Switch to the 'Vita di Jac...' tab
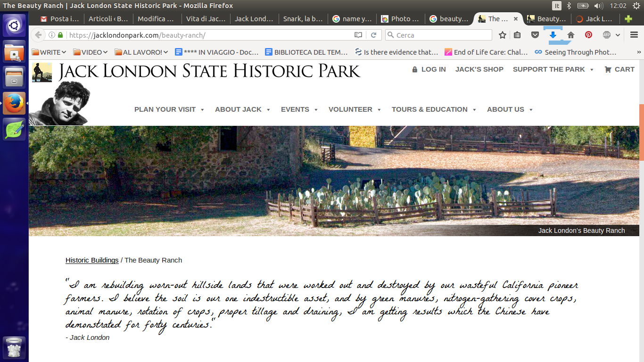This screenshot has width=644, height=362. (205, 19)
